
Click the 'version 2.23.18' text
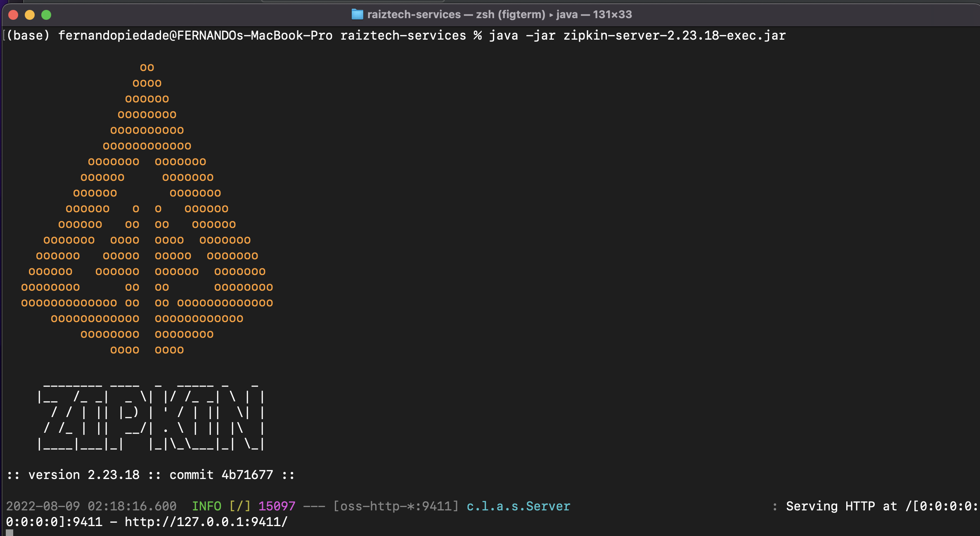coord(84,475)
